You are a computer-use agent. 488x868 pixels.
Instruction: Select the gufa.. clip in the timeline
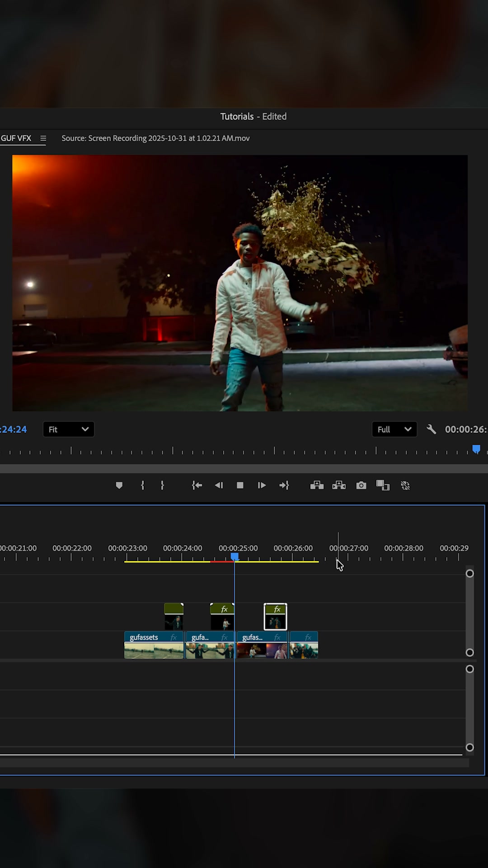point(210,645)
